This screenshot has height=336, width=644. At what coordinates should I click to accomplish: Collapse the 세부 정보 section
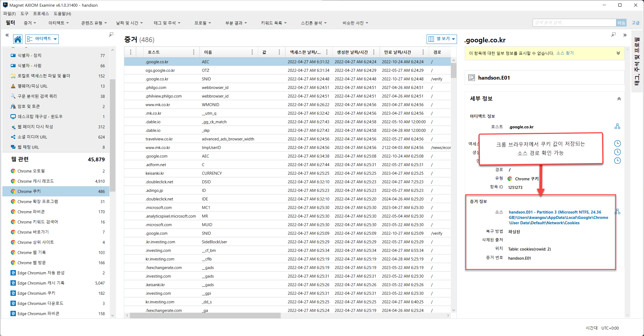619,99
